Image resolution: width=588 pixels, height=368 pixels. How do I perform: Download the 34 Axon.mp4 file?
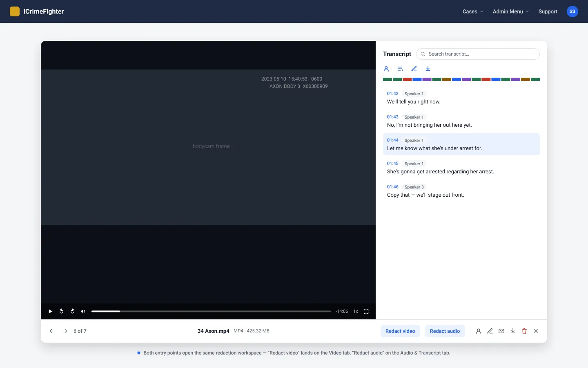point(513,331)
